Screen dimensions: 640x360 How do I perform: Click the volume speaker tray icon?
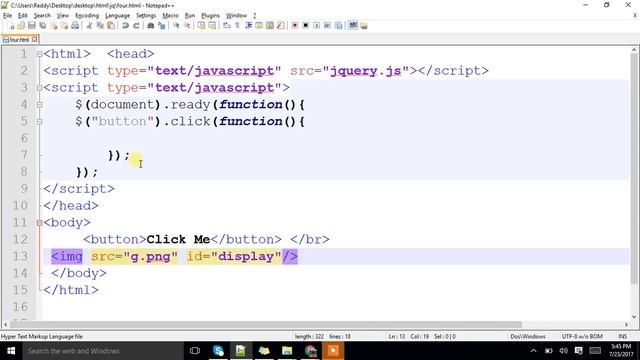[564, 351]
